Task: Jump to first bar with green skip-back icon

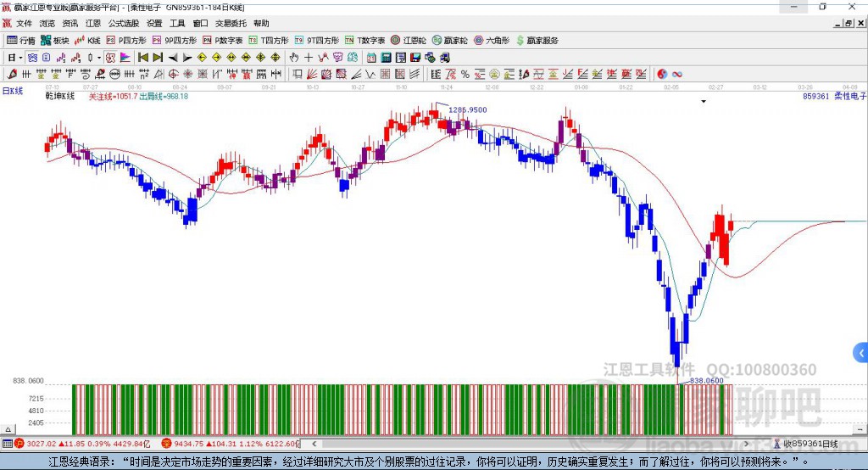Action: (143, 58)
